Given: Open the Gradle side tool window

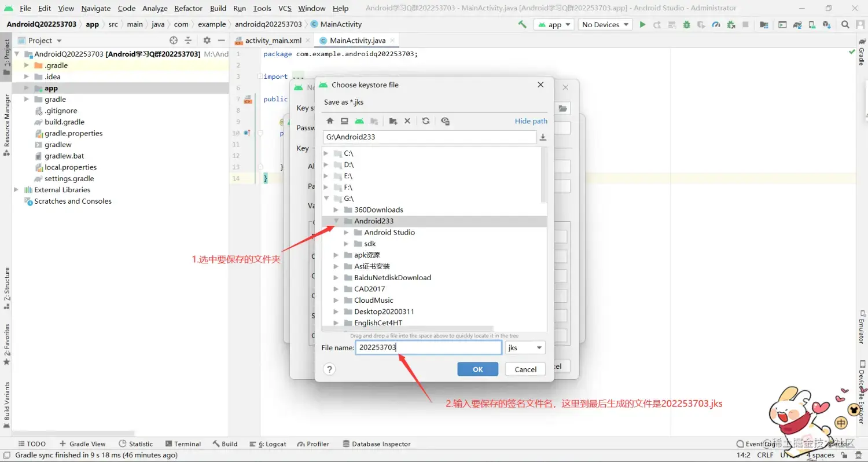Looking at the screenshot, I should pos(861,52).
